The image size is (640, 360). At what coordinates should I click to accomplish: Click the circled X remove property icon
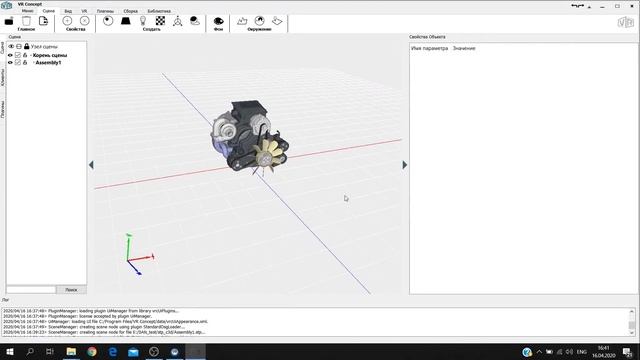pos(84,21)
